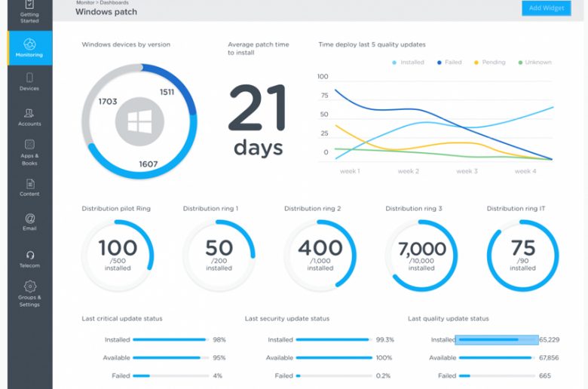
Task: Click the 'week 1' axis label
Action: pyautogui.click(x=350, y=171)
